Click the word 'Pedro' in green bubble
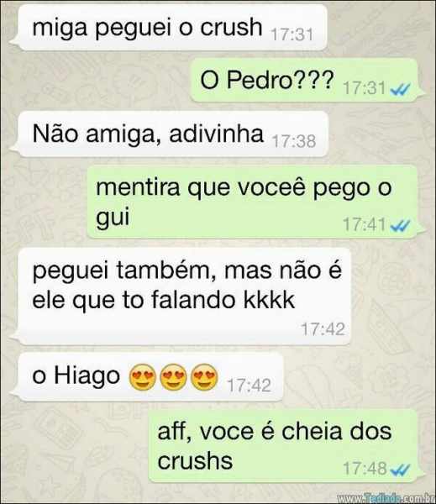 pos(259,81)
